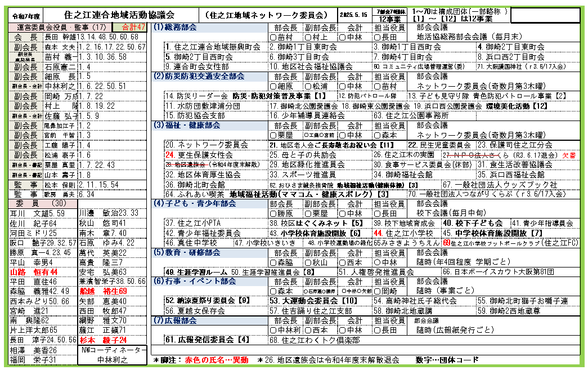The width and height of the screenshot is (588, 370).
Task: Select 29. 地区緑化推進員会
Action: pyautogui.click(x=307, y=164)
